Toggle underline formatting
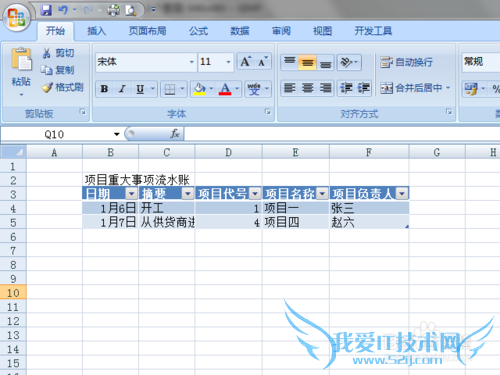 click(140, 89)
